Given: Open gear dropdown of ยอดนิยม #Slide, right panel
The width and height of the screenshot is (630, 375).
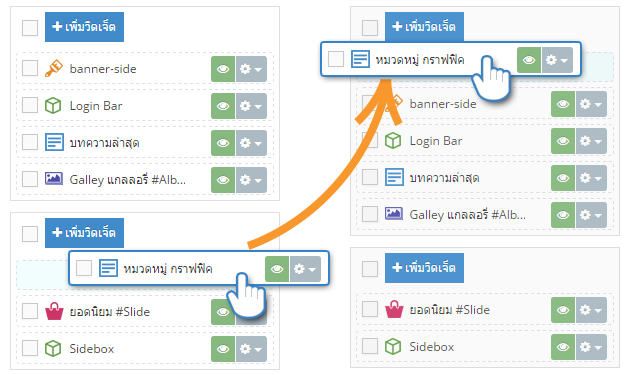Looking at the screenshot, I should click(x=591, y=310).
